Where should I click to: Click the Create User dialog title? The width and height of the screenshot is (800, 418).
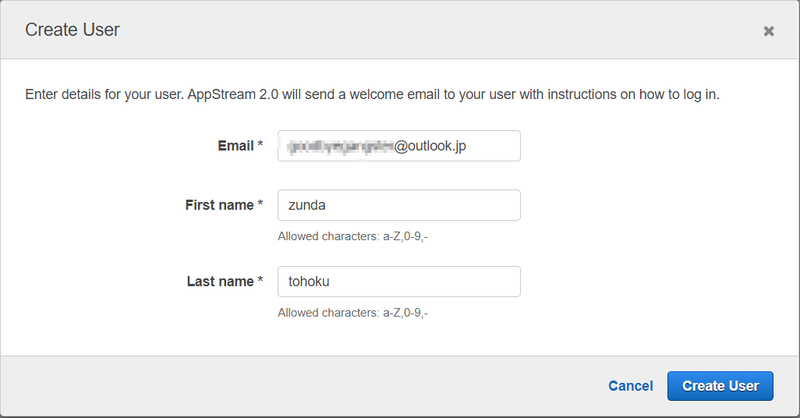click(x=72, y=30)
